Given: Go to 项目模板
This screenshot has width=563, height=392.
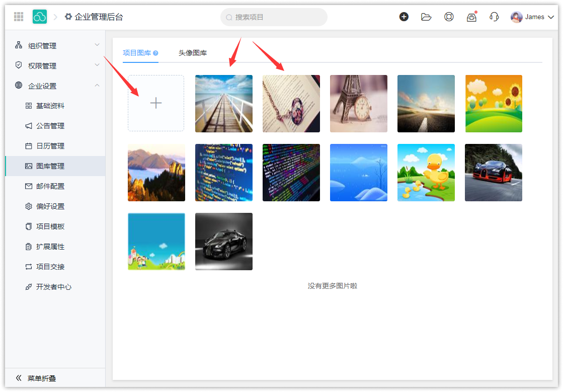Looking at the screenshot, I should coord(55,226).
